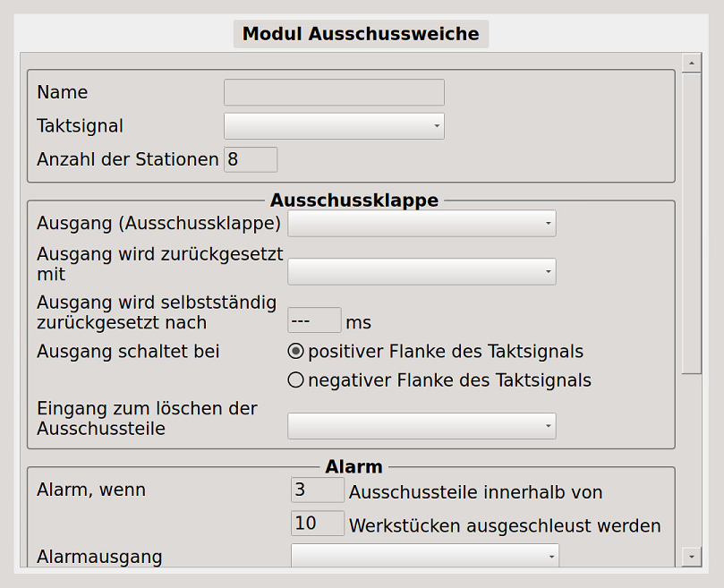Open the 'Eingang zum löschen der Ausschussteile' dropdown

pyautogui.click(x=422, y=425)
